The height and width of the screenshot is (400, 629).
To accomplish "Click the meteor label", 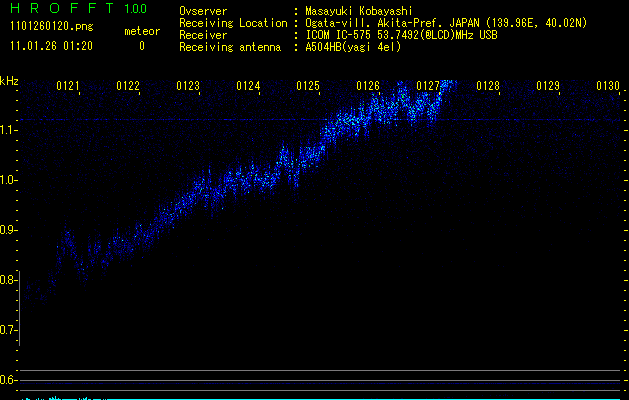I will tap(142, 31).
